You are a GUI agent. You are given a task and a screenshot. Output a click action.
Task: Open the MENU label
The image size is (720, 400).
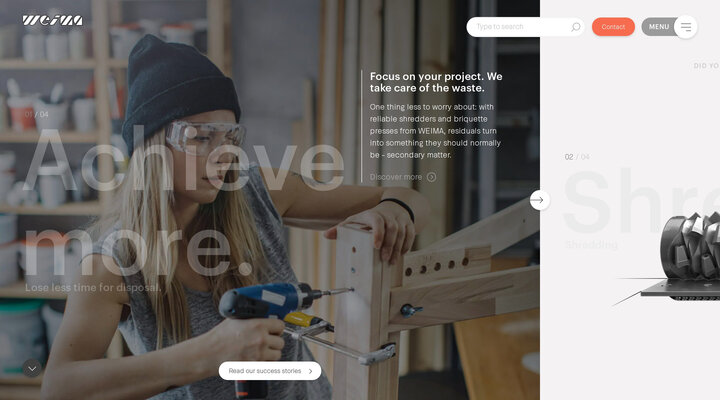coord(659,27)
